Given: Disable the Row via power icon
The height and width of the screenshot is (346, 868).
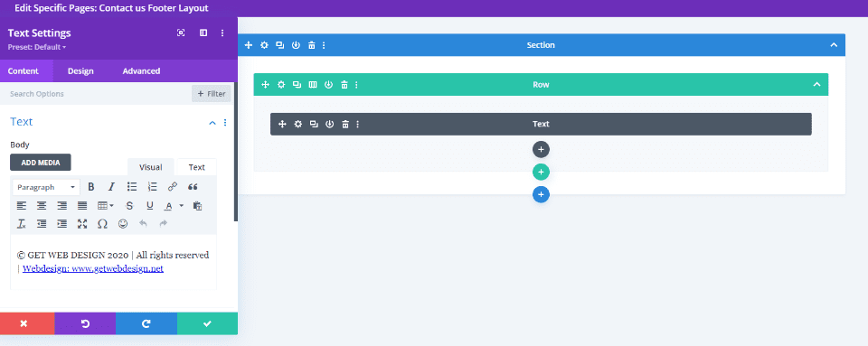Looking at the screenshot, I should pos(329,85).
